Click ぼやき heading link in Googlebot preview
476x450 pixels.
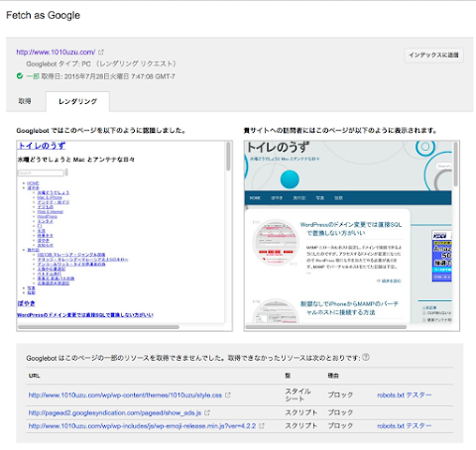[27, 303]
